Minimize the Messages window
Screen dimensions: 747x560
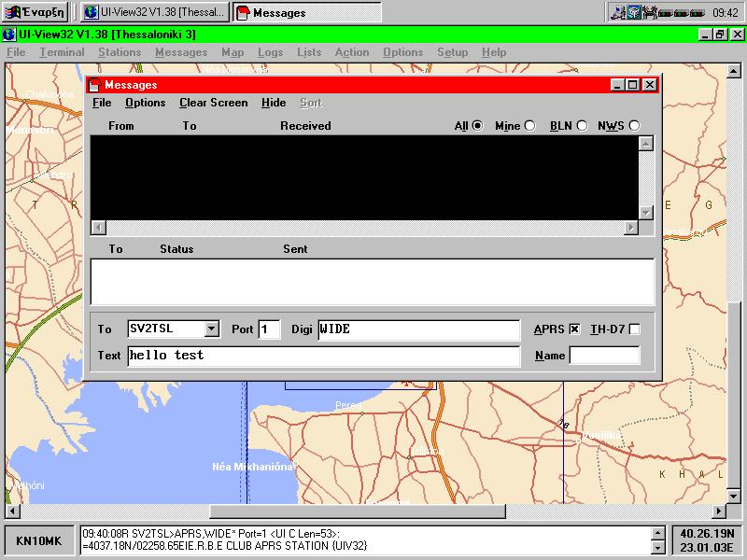tap(617, 85)
